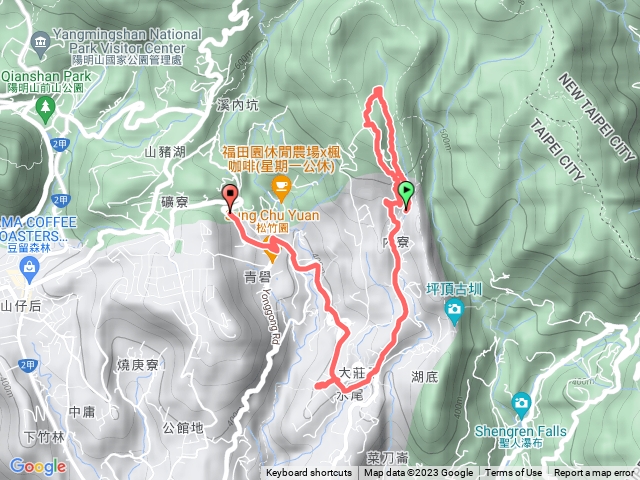Open the Yangmingshan Visitor Center museum icon
The width and height of the screenshot is (640, 480).
click(x=40, y=44)
